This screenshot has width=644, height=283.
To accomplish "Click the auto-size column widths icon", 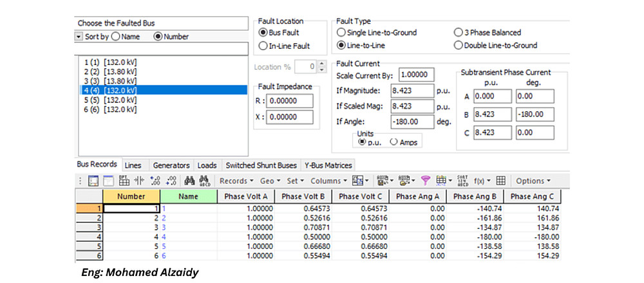I will (140, 181).
